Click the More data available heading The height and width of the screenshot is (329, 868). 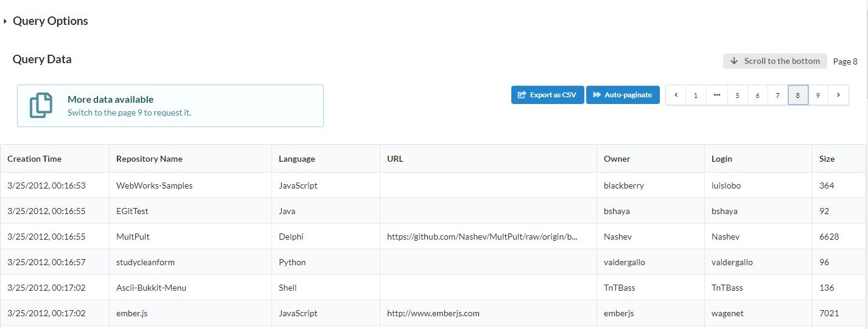point(110,99)
